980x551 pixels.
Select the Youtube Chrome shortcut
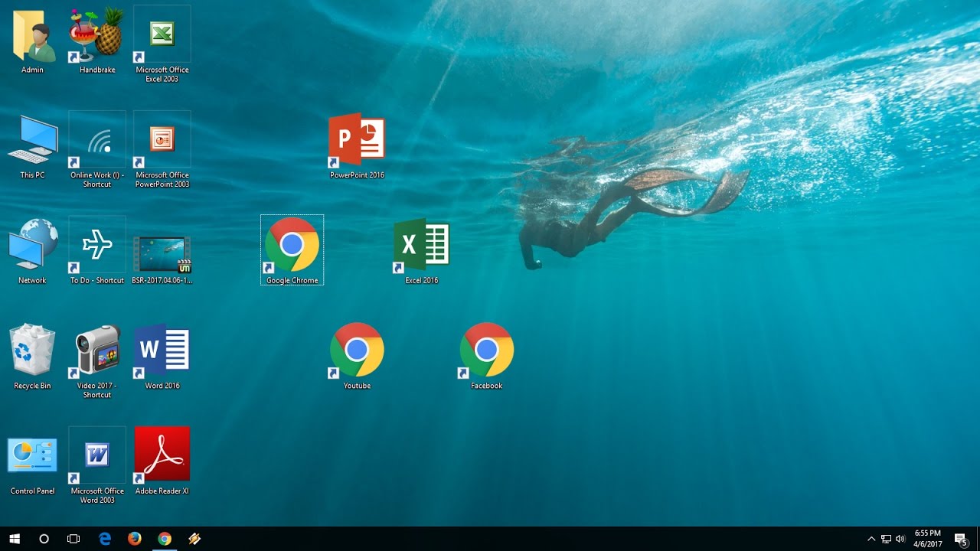tap(357, 356)
